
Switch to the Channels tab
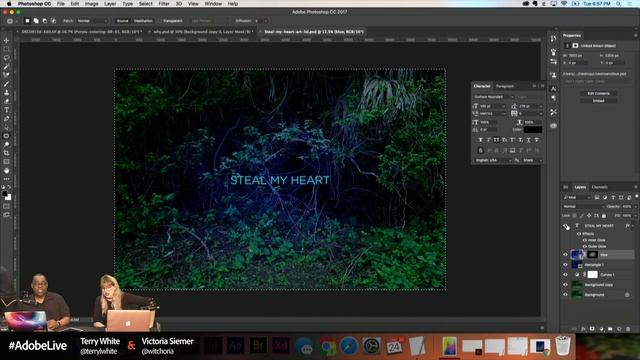click(x=600, y=187)
